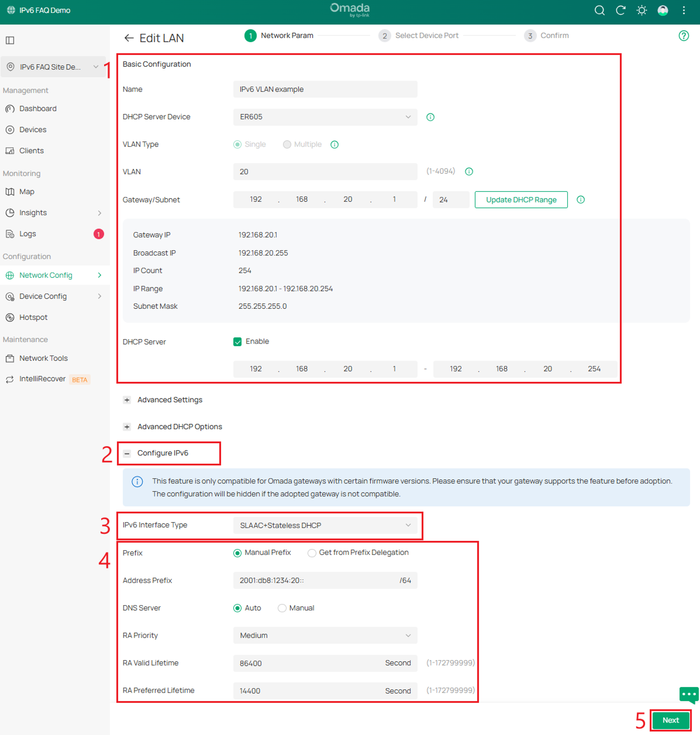
Task: Click the Devices sidebar icon
Action: [x=10, y=130]
